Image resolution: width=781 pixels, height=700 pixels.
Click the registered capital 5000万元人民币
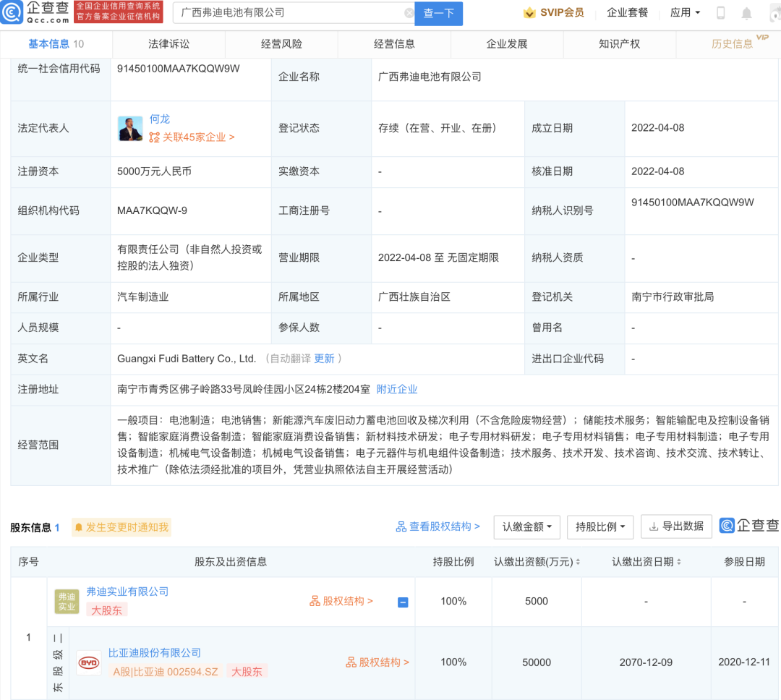[155, 172]
